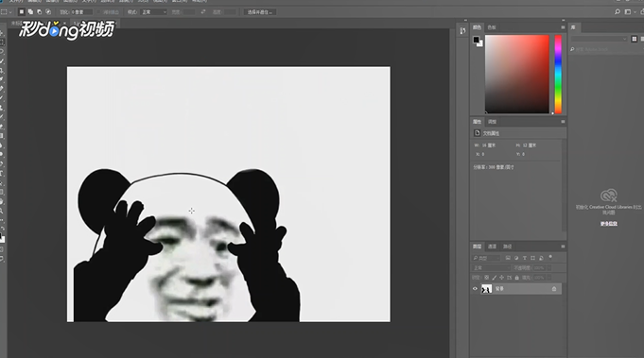Image resolution: width=644 pixels, height=358 pixels.
Task: Switch to the Properties tab
Action: (477, 122)
